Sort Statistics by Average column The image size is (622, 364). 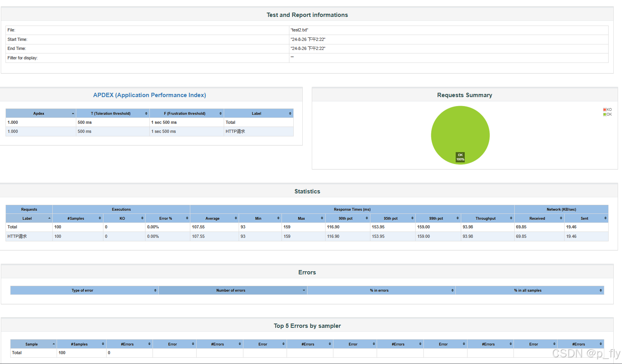pos(214,218)
